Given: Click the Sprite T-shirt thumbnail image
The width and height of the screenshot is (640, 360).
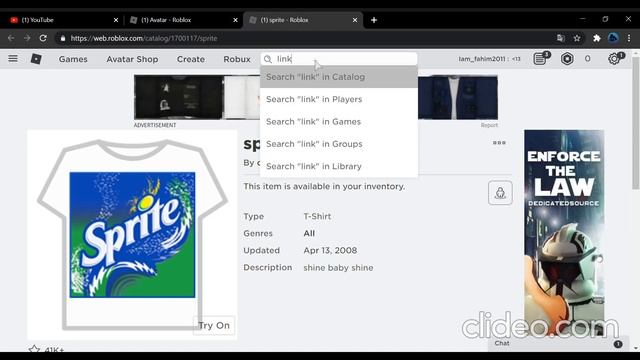Looking at the screenshot, I should point(132,235).
